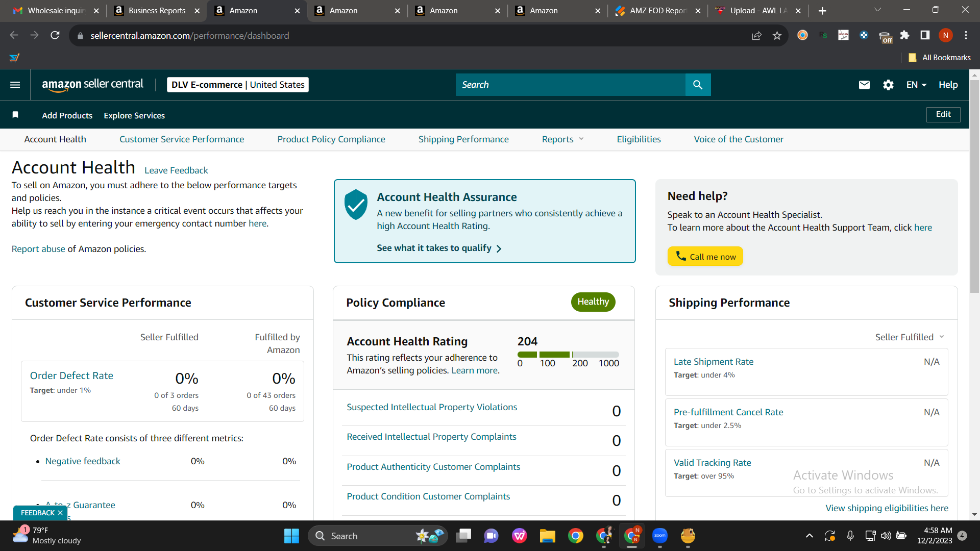This screenshot has width=980, height=551.
Task: Click the Leave Feedback link
Action: (x=176, y=170)
